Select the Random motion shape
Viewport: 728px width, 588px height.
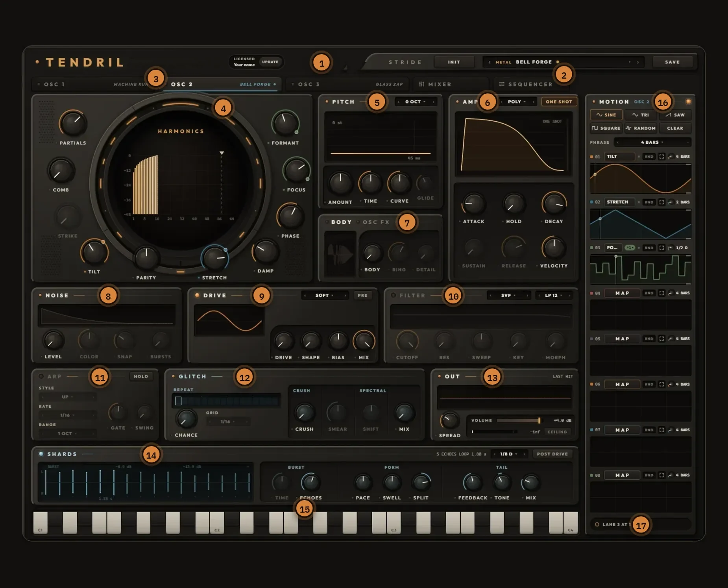point(641,128)
